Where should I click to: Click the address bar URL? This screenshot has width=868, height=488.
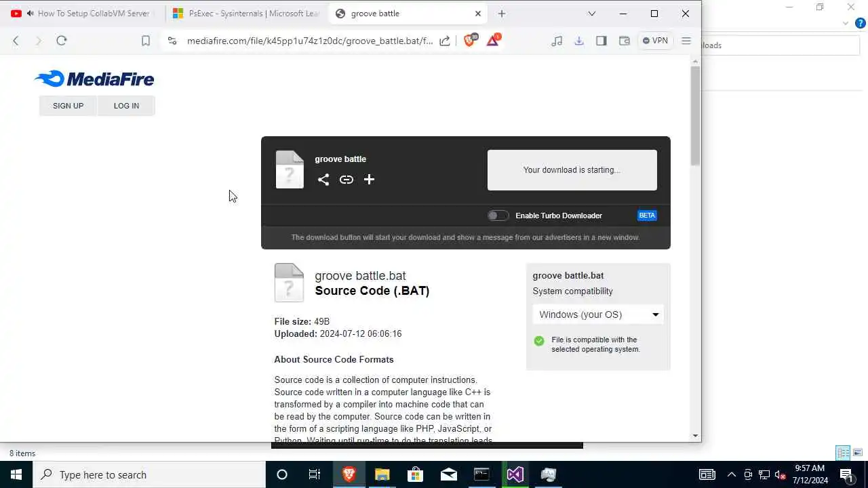[310, 41]
